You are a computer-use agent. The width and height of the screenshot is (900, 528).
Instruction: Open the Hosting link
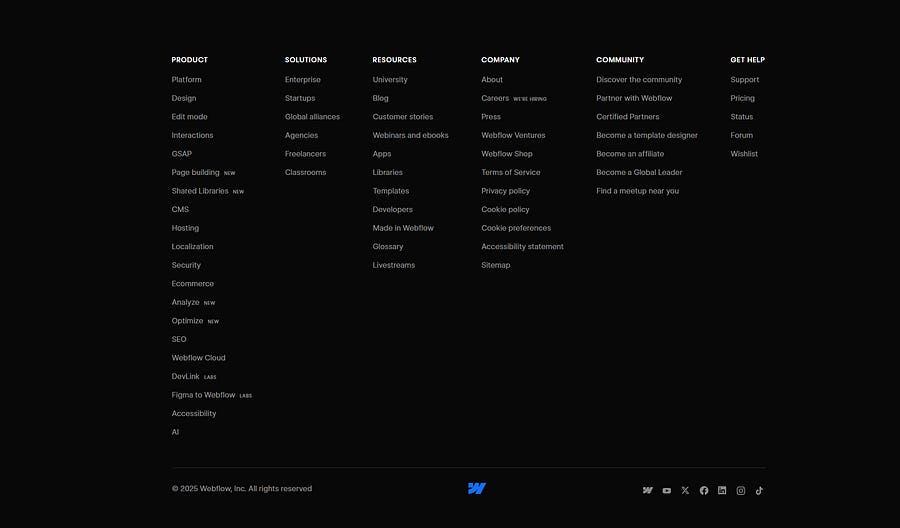(x=185, y=228)
